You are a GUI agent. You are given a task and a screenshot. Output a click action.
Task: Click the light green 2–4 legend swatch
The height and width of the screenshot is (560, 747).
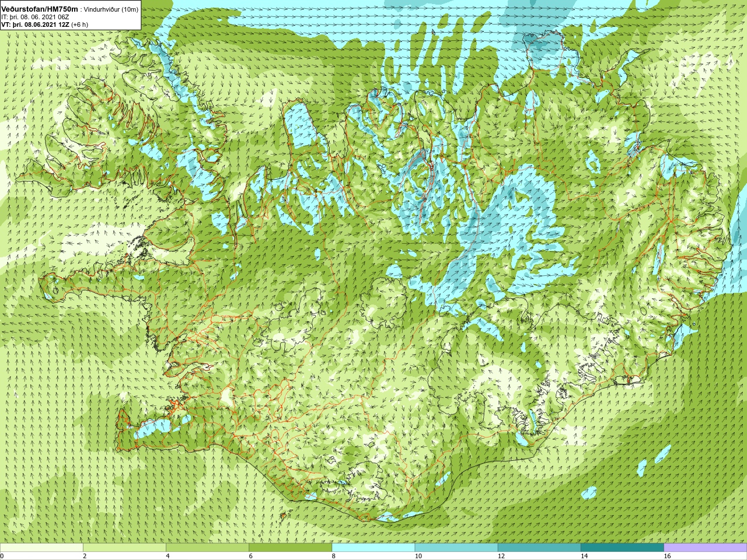pyautogui.click(x=124, y=548)
